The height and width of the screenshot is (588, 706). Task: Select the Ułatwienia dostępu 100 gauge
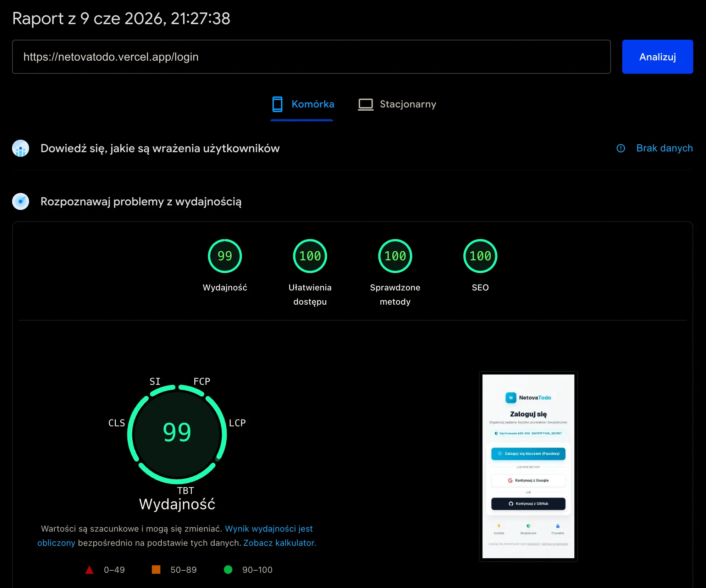310,256
